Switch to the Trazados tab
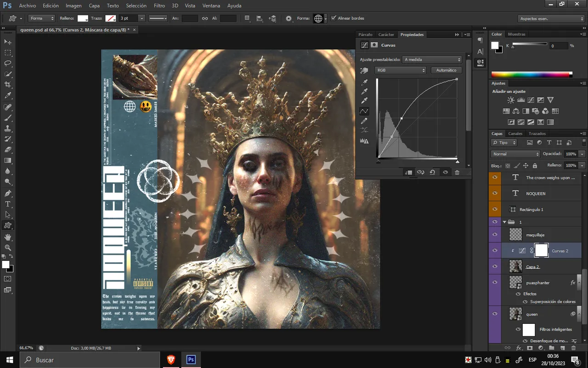The height and width of the screenshot is (368, 588). pos(537,133)
